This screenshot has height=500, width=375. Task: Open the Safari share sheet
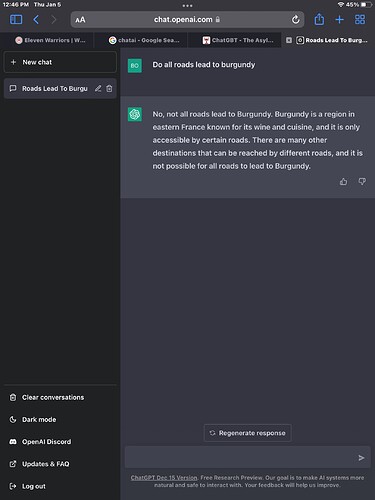click(319, 19)
